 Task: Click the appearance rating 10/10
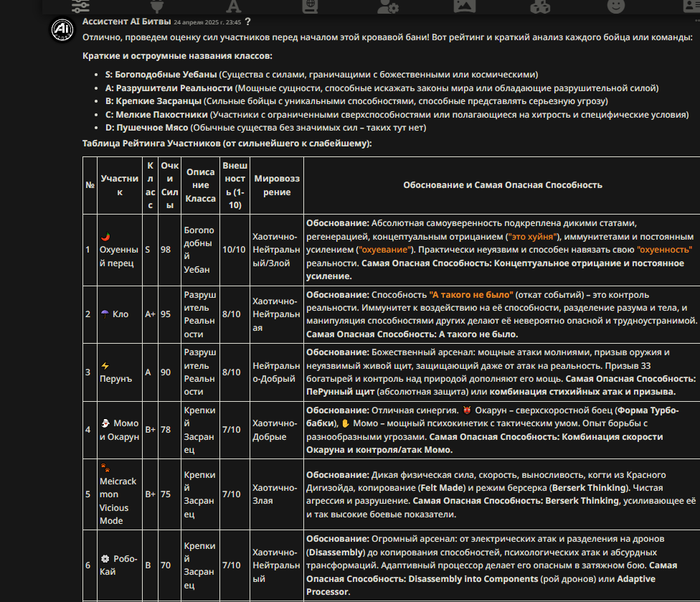click(234, 250)
